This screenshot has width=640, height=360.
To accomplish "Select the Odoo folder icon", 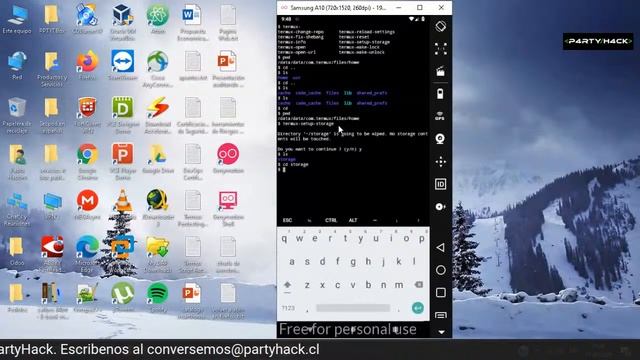I will [17, 251].
